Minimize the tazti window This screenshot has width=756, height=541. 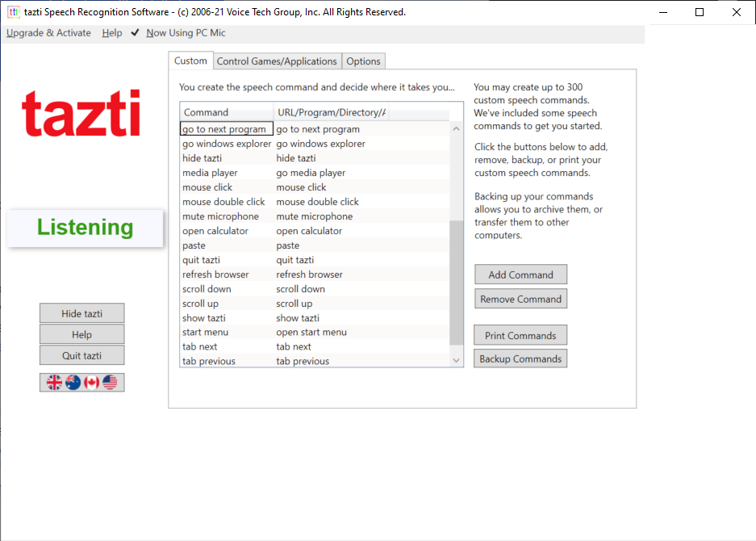[663, 12]
